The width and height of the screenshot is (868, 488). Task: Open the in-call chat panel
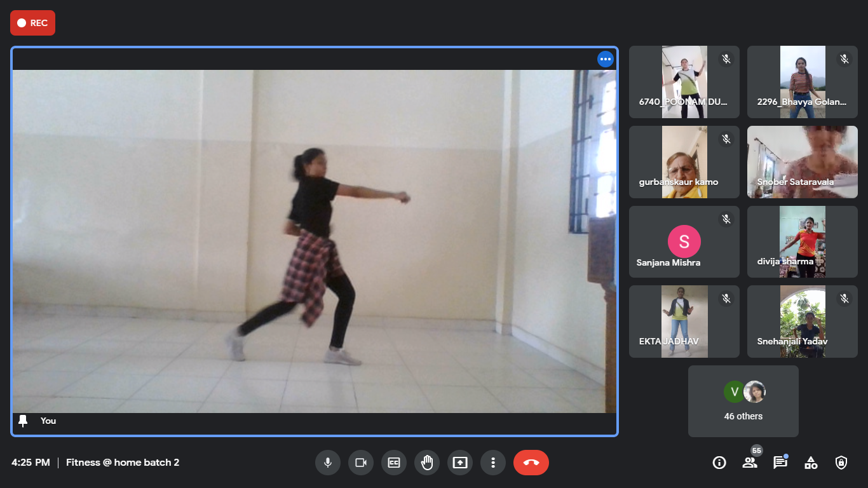(780, 463)
